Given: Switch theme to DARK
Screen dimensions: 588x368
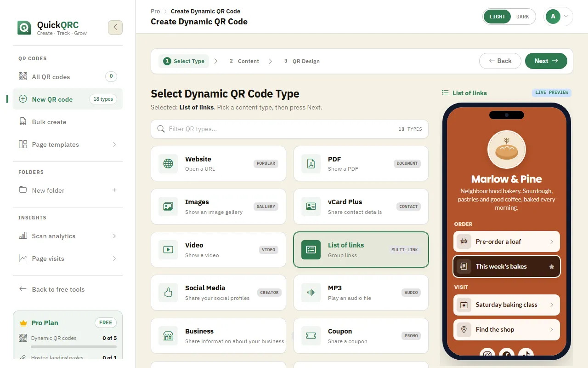Looking at the screenshot, I should [523, 17].
